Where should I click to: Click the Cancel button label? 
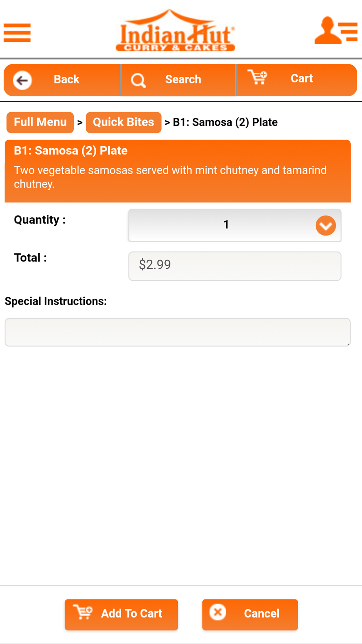262,613
